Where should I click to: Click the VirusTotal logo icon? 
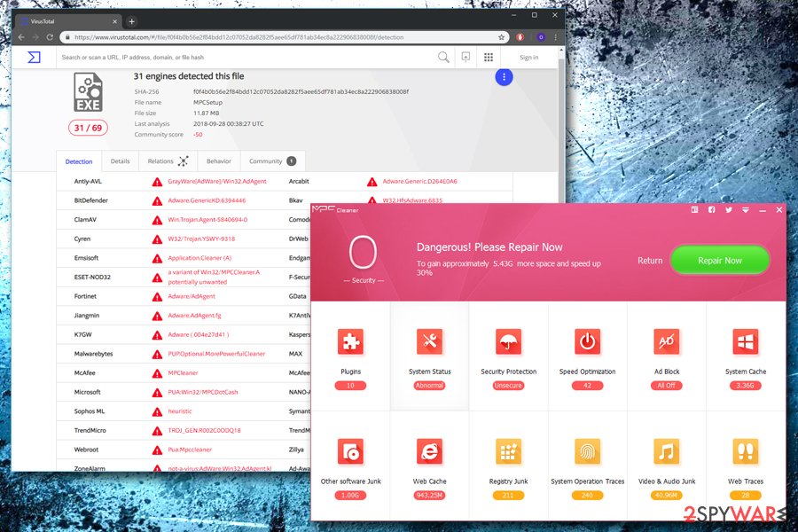click(x=34, y=57)
